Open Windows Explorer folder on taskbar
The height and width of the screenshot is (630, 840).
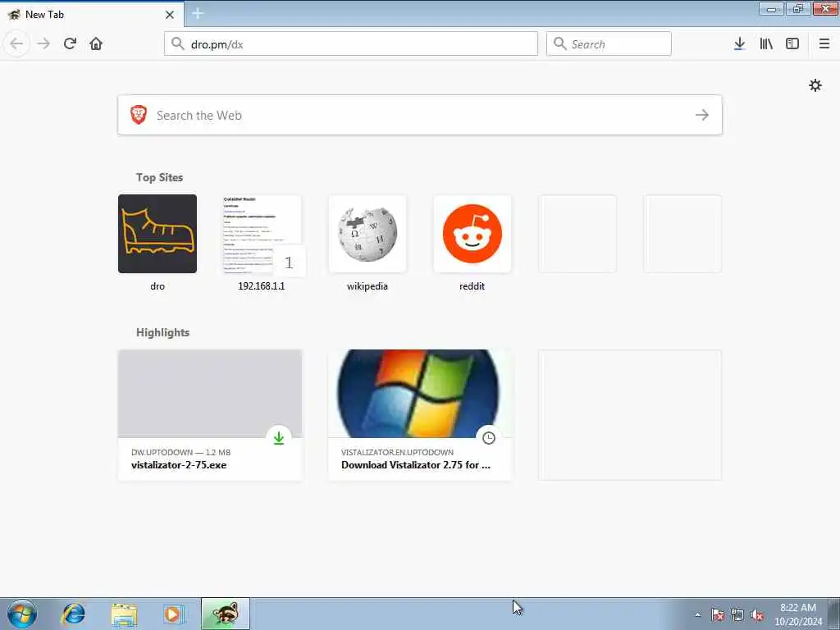tap(125, 614)
